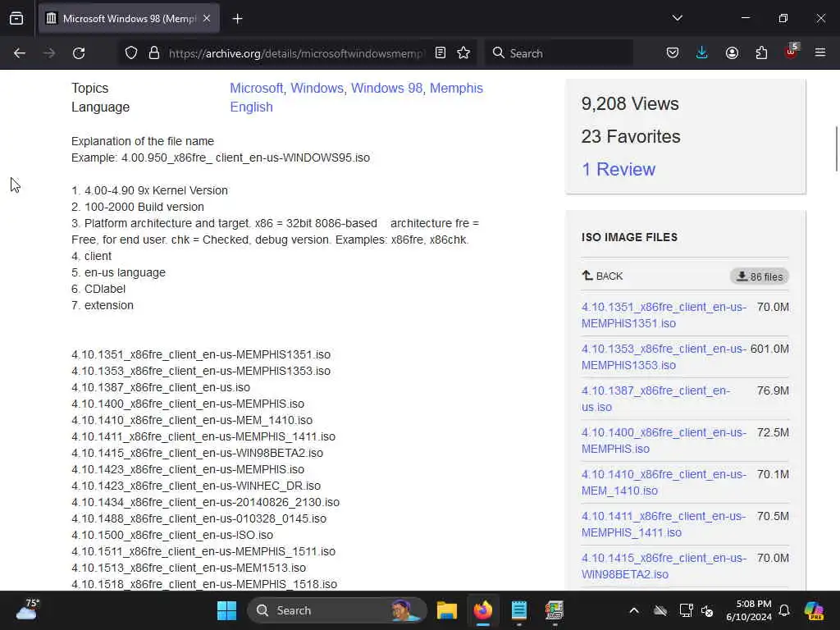Click the forward navigation arrow
The width and height of the screenshot is (840, 630).
pyautogui.click(x=49, y=53)
